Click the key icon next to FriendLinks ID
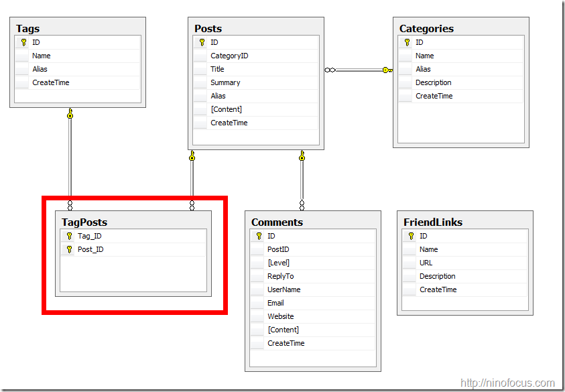565x392 pixels. pyautogui.click(x=411, y=236)
